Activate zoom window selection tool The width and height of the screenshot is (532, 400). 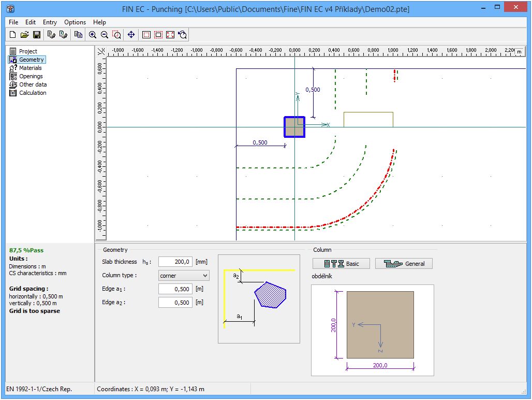116,35
